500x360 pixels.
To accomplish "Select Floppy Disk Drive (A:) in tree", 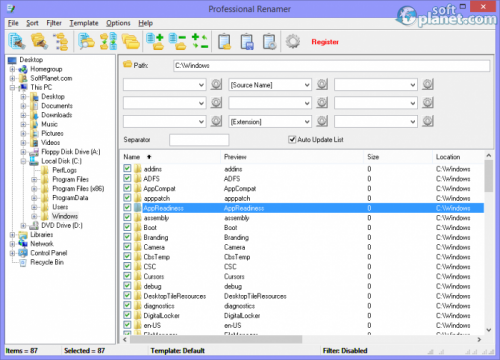I will [71, 152].
